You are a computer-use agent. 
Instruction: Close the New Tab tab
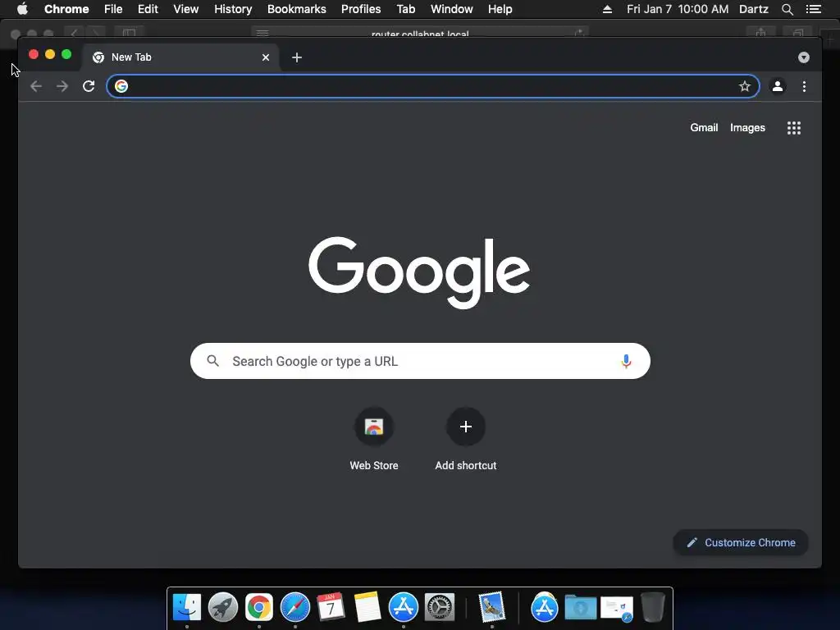pos(266,57)
